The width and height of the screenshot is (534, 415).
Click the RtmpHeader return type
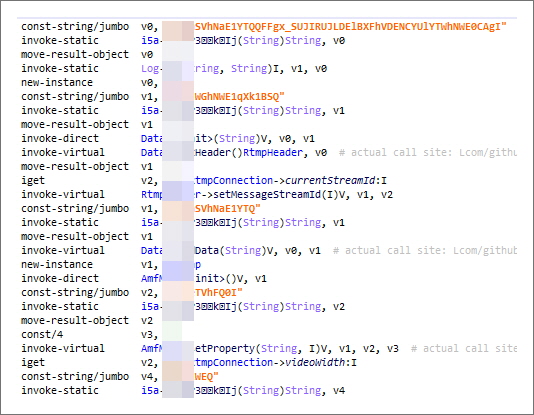point(272,153)
